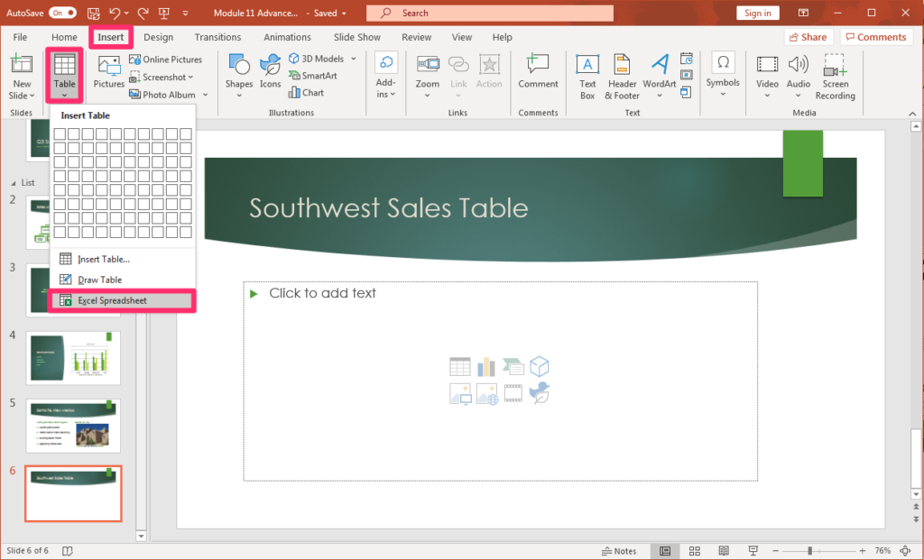Switch to Slide Sorter view
The image size is (924, 560).
(x=694, y=550)
